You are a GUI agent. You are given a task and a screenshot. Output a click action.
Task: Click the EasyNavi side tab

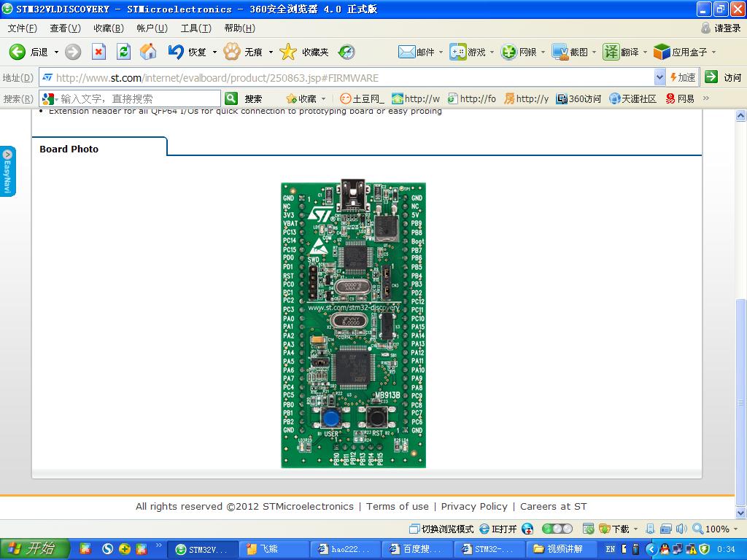coord(7,171)
